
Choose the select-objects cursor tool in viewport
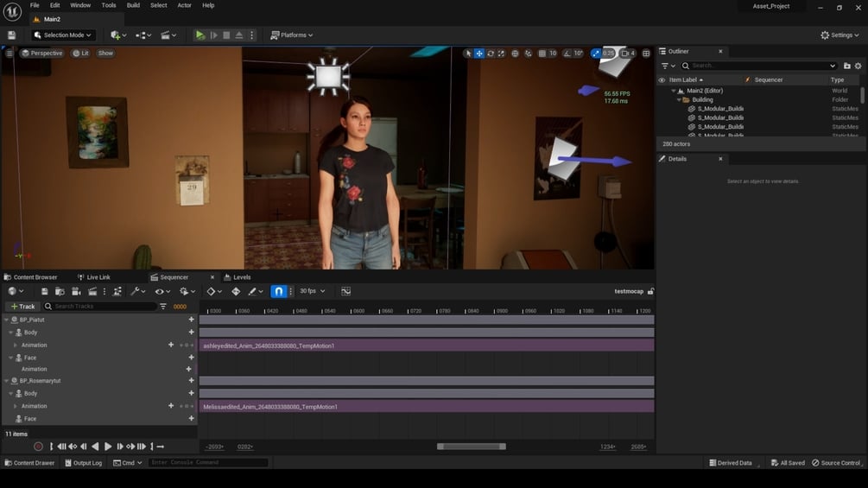(x=468, y=53)
